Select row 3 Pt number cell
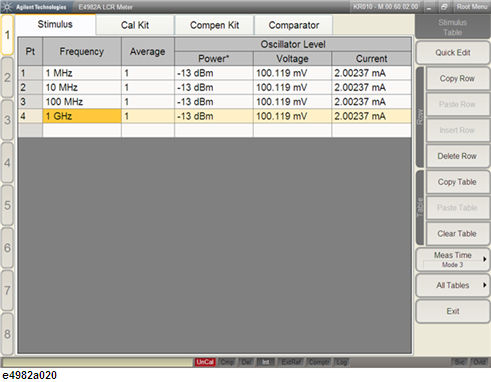Image resolution: width=491 pixels, height=382 pixels. (x=30, y=102)
